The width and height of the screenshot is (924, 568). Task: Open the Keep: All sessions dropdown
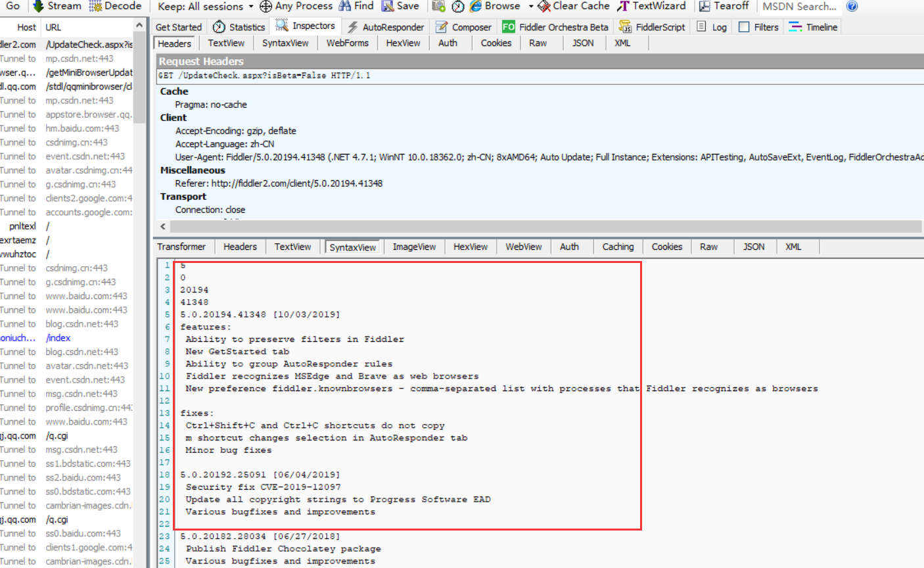(206, 7)
